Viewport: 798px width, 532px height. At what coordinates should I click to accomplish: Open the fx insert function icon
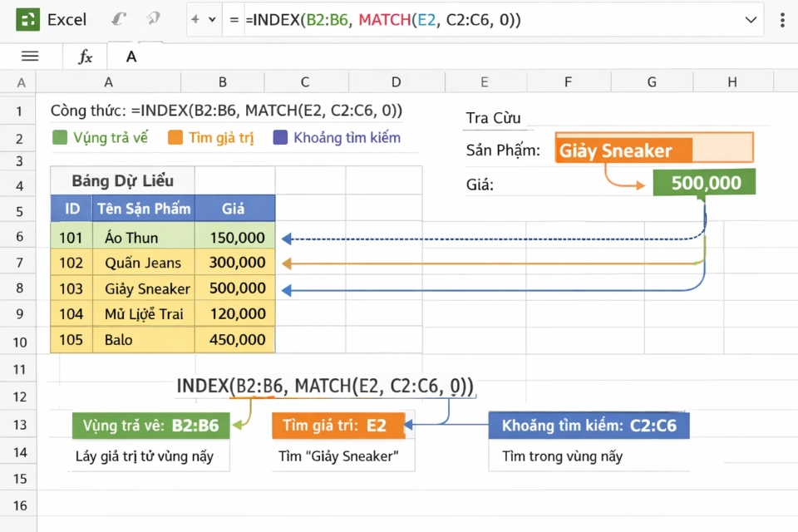[84, 57]
